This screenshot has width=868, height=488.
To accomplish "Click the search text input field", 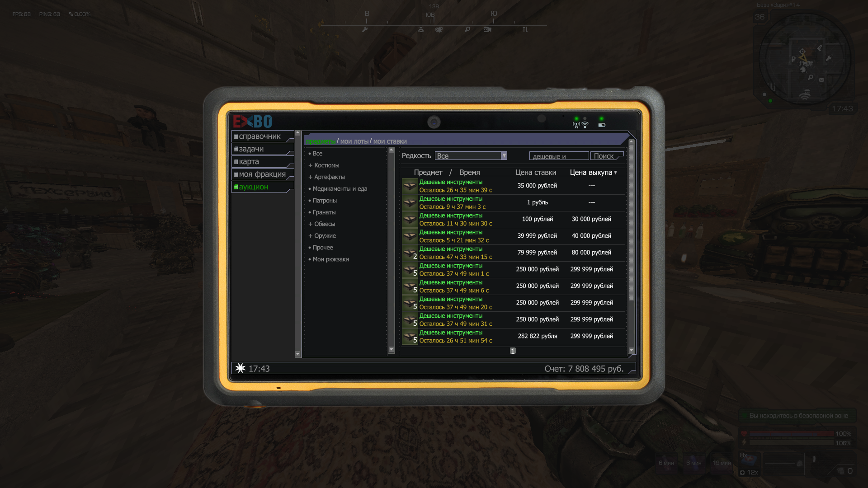I will 559,156.
